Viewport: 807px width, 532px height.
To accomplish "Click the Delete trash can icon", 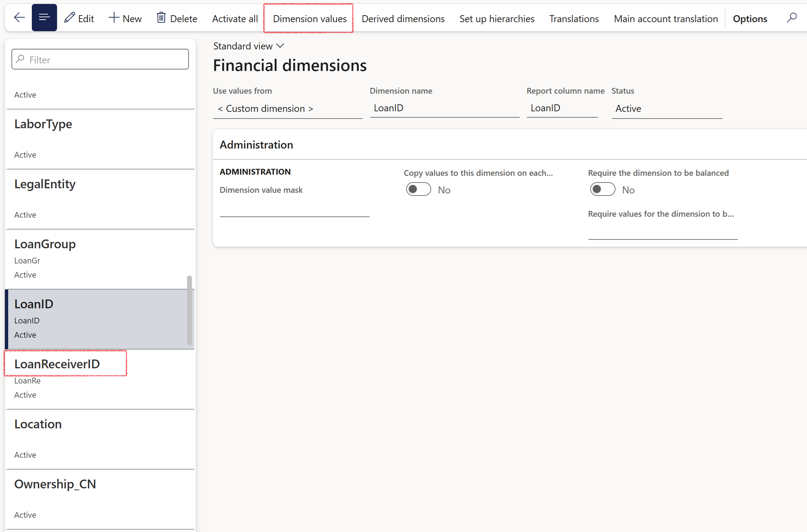I will click(x=161, y=17).
